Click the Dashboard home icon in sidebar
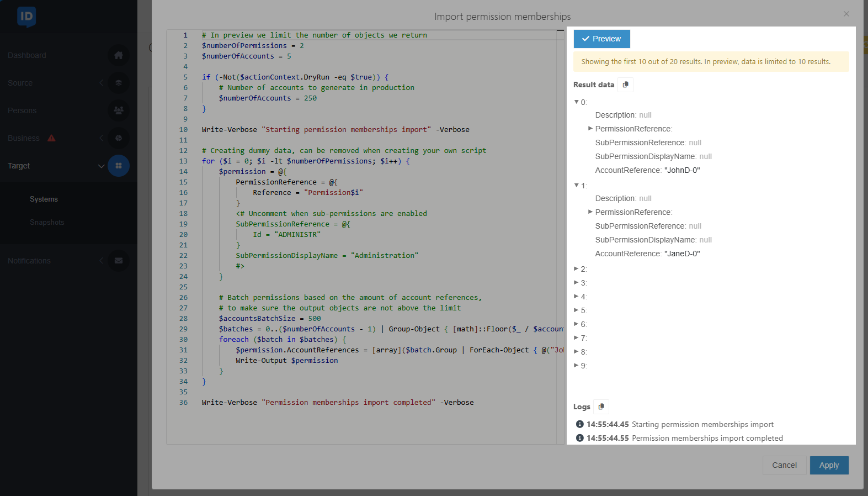 click(119, 55)
